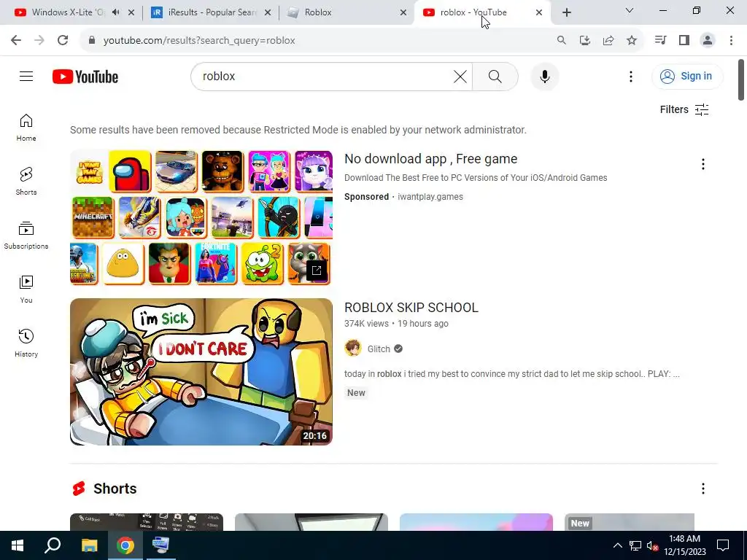Image resolution: width=747 pixels, height=560 pixels.
Task: Click the iwantplay.games advertiser link
Action: [x=430, y=197]
